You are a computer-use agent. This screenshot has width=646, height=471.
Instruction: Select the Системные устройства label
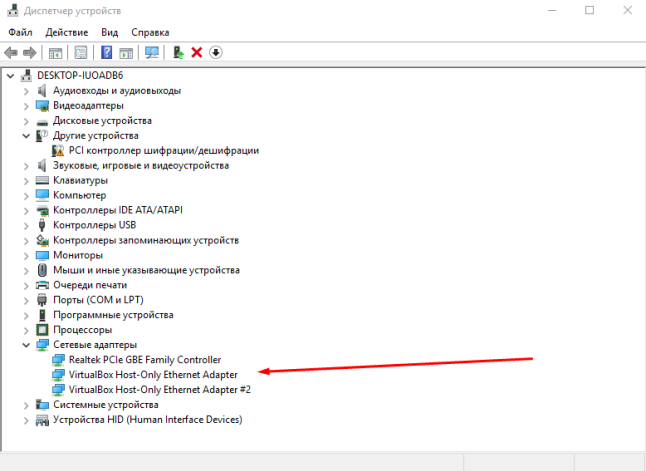click(x=106, y=405)
